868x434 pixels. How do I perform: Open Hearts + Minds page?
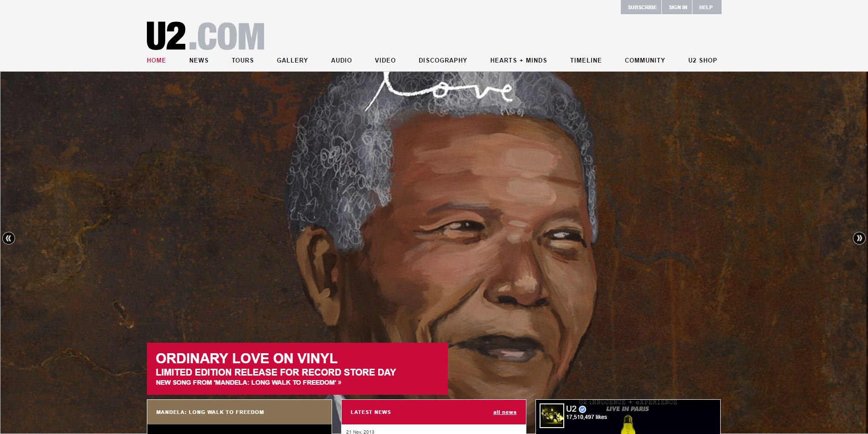tap(519, 60)
